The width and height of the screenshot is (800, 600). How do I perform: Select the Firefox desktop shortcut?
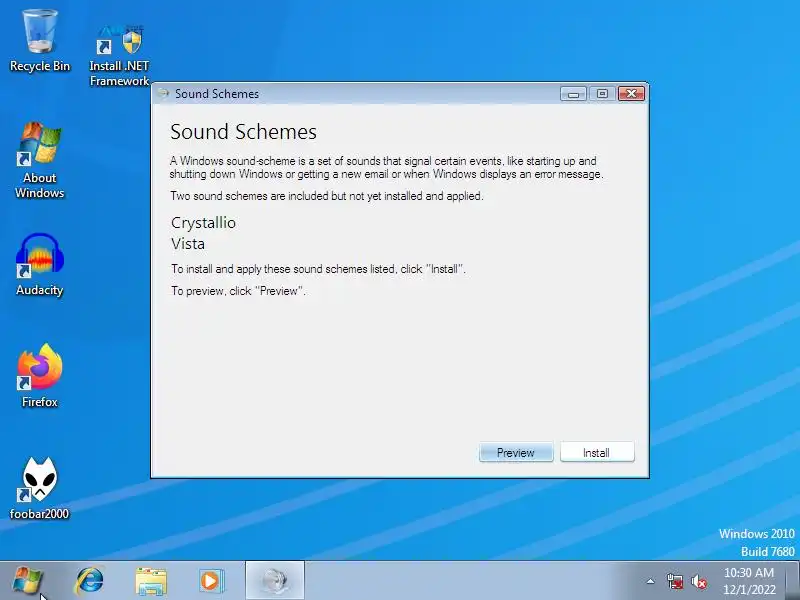click(x=40, y=376)
